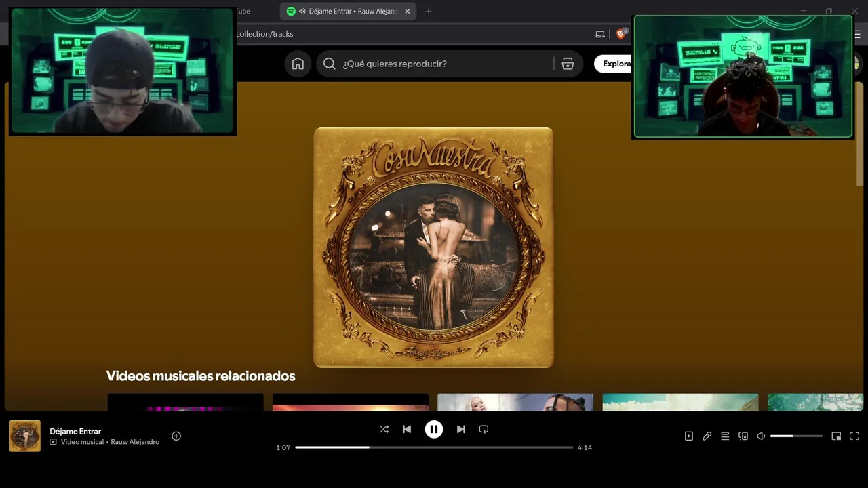Pause the current song
The image size is (868, 488).
[x=434, y=429]
